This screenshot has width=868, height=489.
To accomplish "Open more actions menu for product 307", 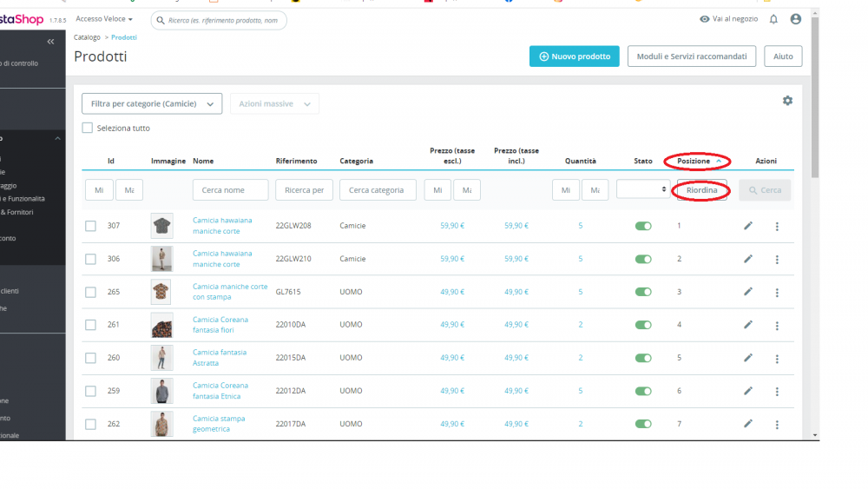I will coord(777,226).
